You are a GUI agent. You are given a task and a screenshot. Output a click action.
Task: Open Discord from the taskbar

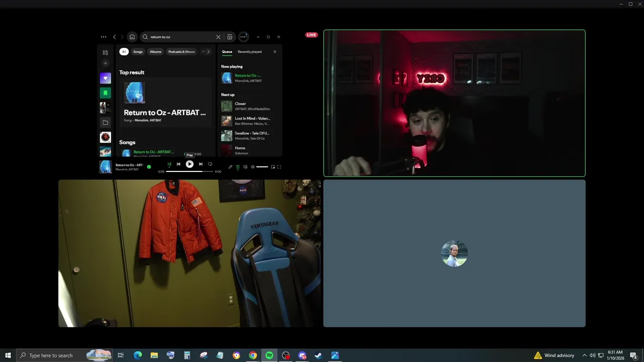(x=302, y=355)
